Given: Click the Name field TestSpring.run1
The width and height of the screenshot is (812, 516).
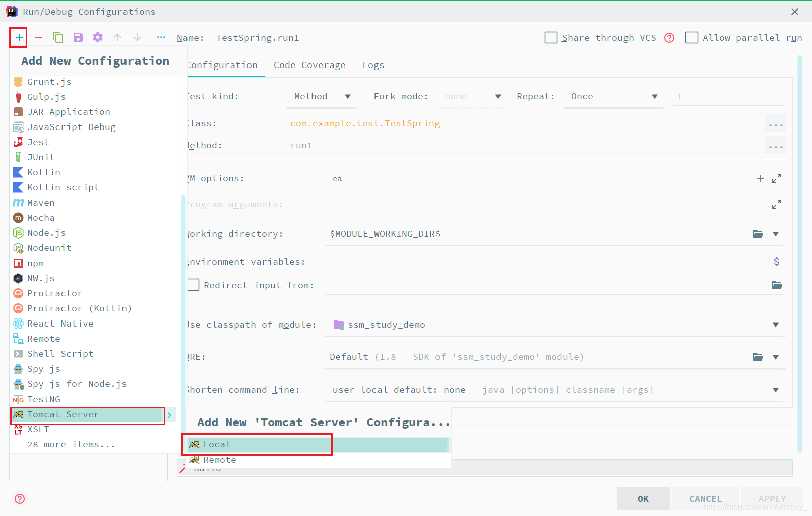Looking at the screenshot, I should 365,38.
